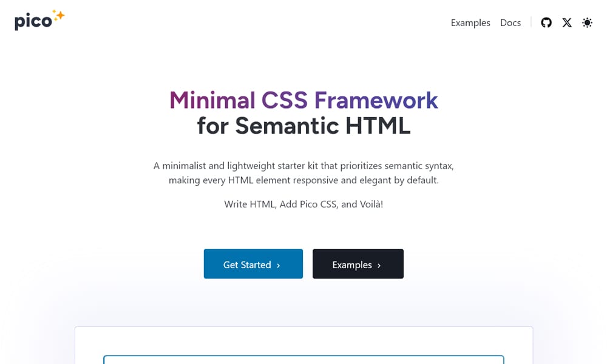The height and width of the screenshot is (364, 607).
Task: Toggle the light/dark theme sun icon
Action: [x=587, y=22]
